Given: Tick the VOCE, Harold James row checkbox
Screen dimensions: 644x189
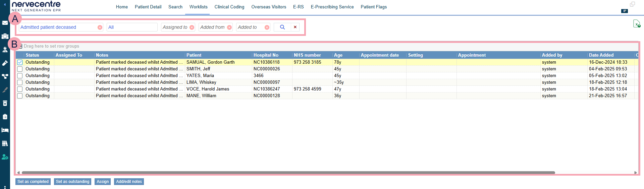Looking at the screenshot, I should 20,89.
